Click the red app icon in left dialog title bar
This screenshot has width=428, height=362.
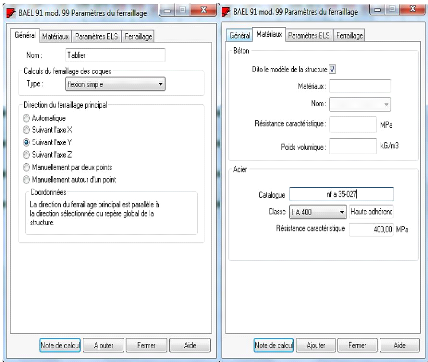(11, 13)
